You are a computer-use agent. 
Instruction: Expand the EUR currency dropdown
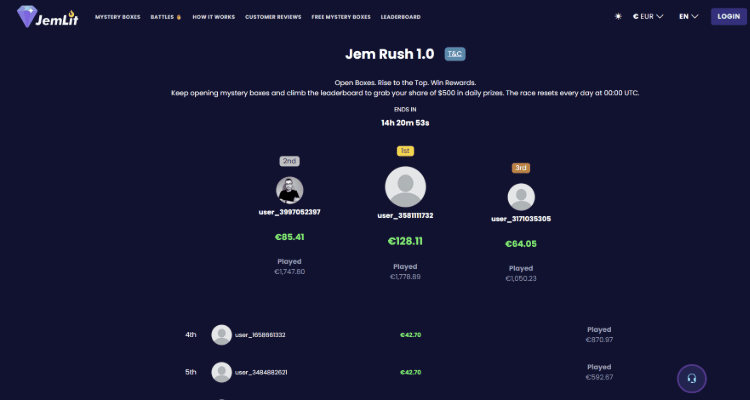[x=648, y=17]
